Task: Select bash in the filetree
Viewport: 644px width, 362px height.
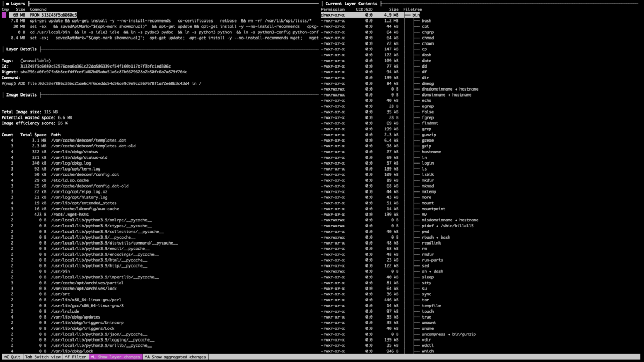Action: pyautogui.click(x=426, y=21)
